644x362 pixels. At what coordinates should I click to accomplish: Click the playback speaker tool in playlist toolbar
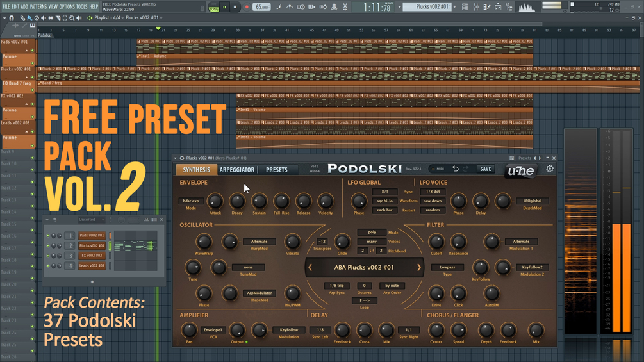[x=79, y=18]
